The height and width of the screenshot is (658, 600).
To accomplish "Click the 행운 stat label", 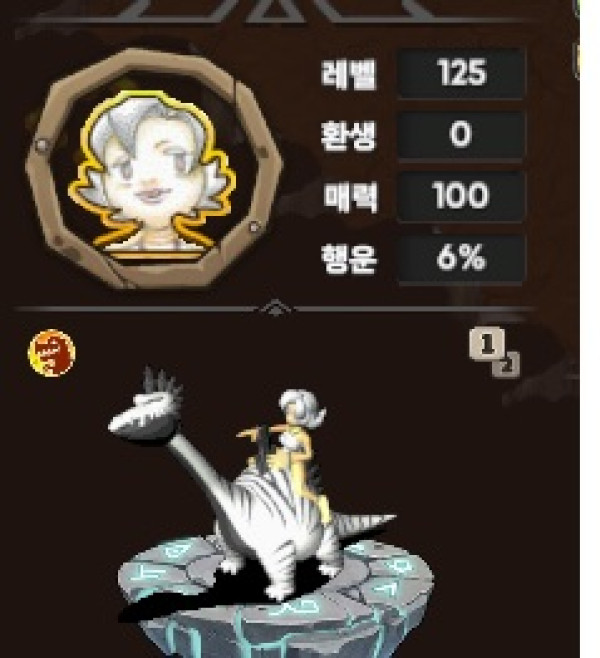I will (x=348, y=258).
